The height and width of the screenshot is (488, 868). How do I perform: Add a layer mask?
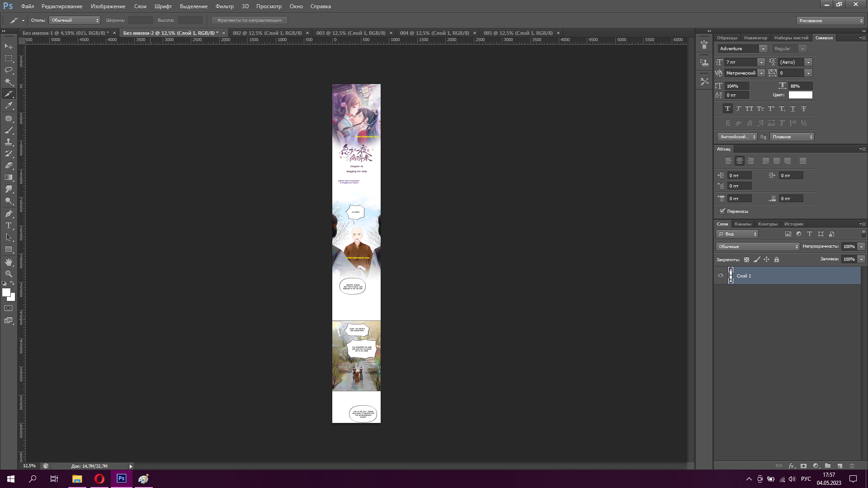coord(804,466)
